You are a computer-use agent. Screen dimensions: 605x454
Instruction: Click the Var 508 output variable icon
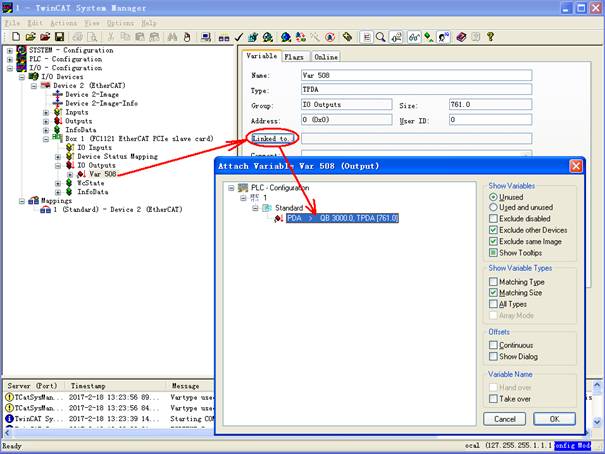[x=81, y=174]
